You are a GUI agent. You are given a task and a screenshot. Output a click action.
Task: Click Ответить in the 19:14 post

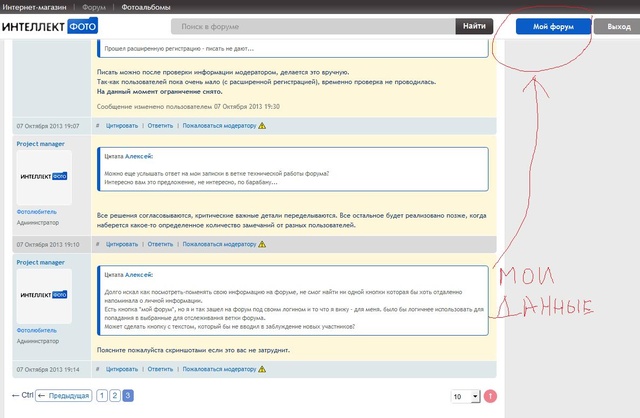pos(160,369)
